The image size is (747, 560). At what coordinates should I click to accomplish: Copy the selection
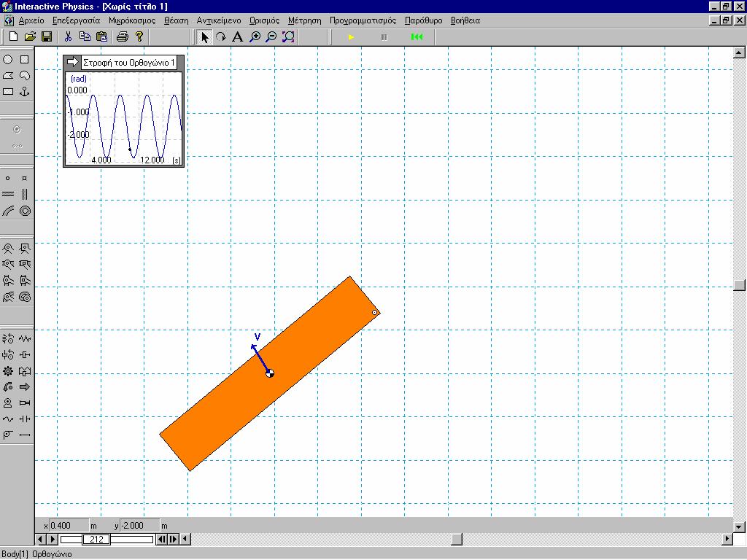point(85,36)
